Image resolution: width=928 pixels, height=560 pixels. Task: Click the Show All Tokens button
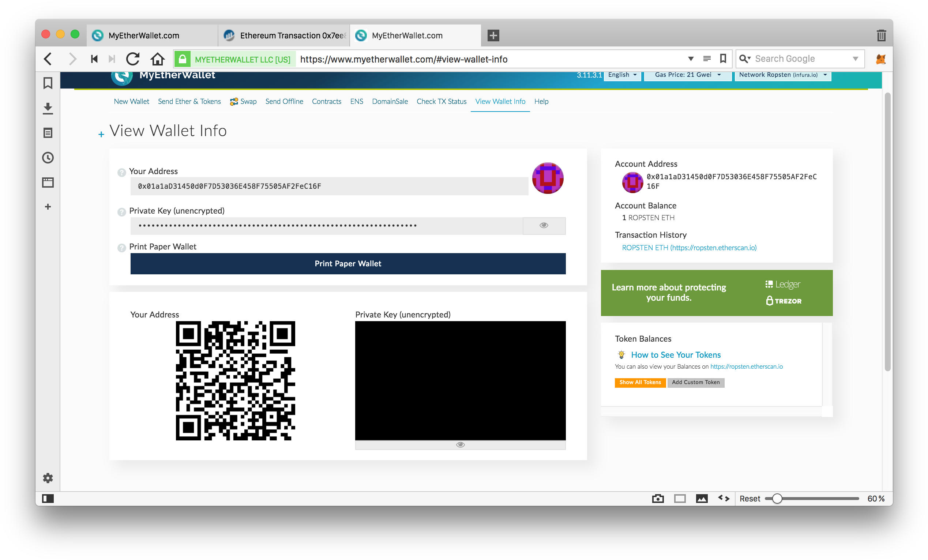click(x=639, y=382)
